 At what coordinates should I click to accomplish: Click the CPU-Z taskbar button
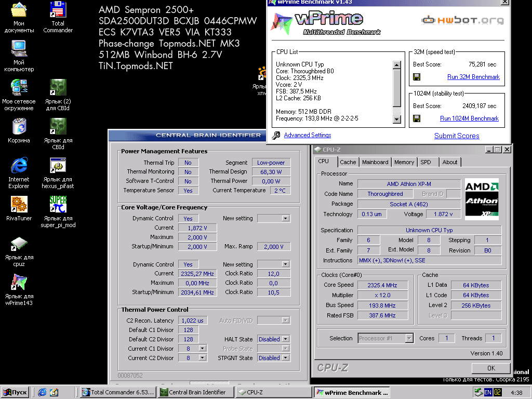273,392
